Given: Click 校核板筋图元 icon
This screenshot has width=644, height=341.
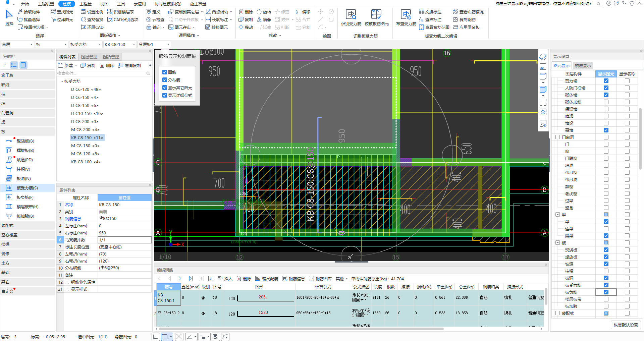Looking at the screenshot, I should click(x=376, y=17).
